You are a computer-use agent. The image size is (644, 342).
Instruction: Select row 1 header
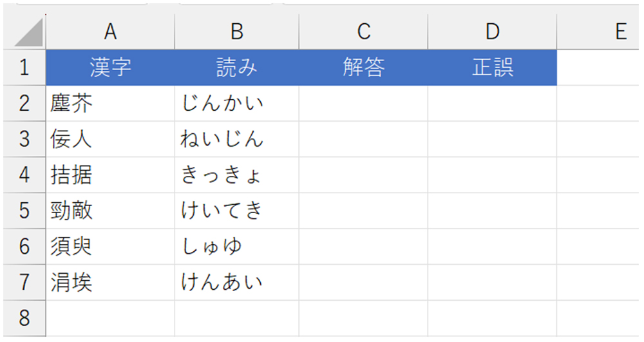pos(24,68)
